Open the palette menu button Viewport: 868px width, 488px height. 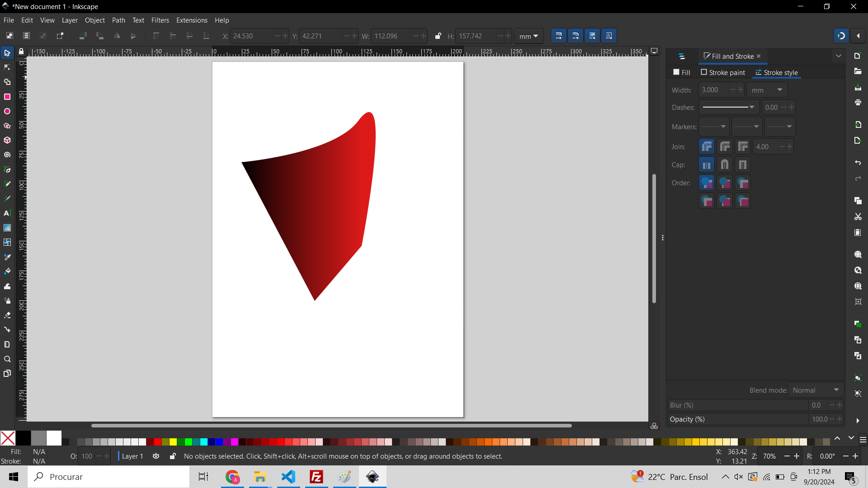863,440
